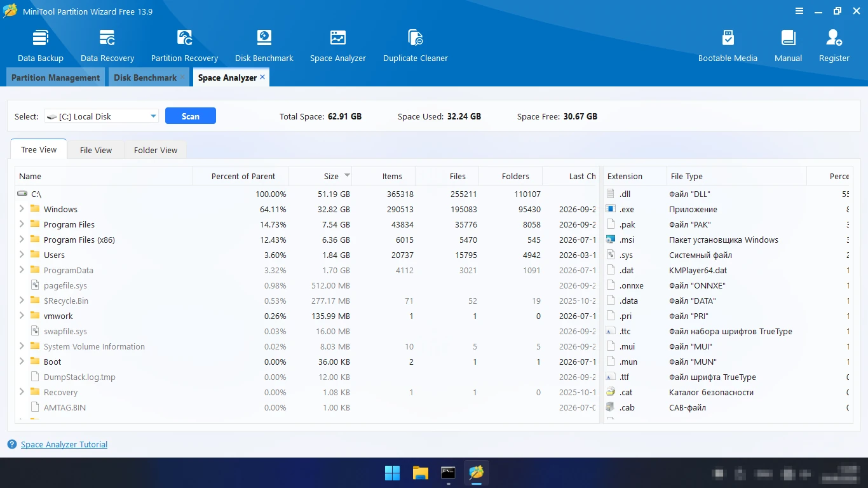Open Partition Recovery
Viewport: 868px width, 488px height.
184,46
